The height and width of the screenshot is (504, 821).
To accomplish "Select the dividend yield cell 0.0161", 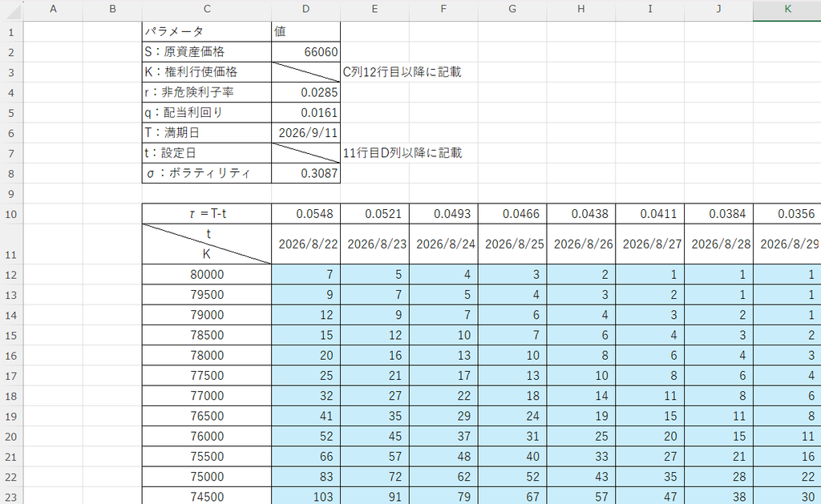I will tap(305, 112).
